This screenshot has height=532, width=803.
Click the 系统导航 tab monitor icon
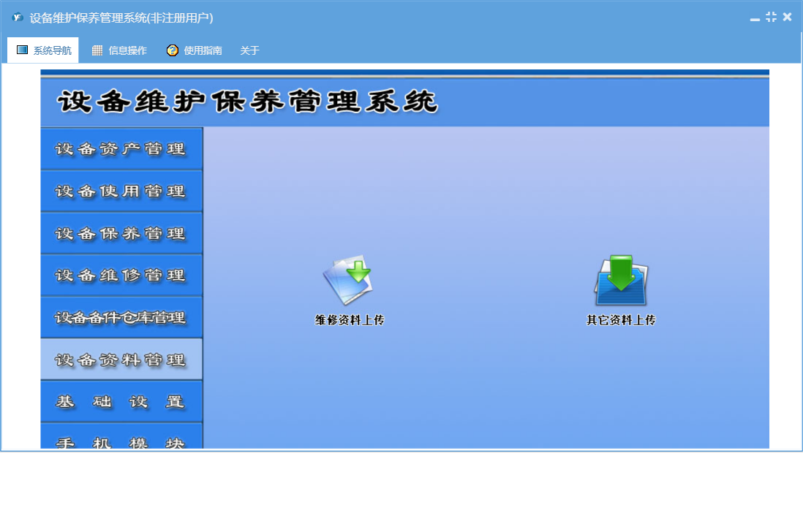pyautogui.click(x=22, y=50)
